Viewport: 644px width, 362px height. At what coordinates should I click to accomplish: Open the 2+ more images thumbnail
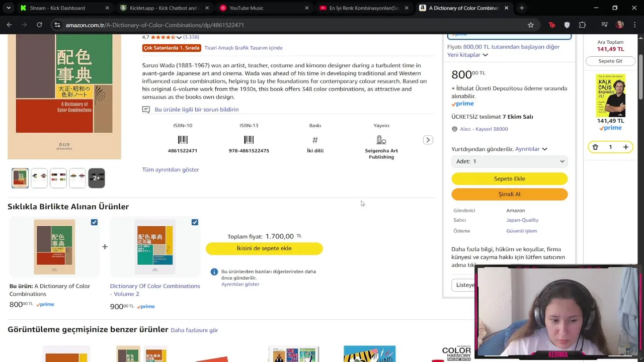pyautogui.click(x=97, y=178)
